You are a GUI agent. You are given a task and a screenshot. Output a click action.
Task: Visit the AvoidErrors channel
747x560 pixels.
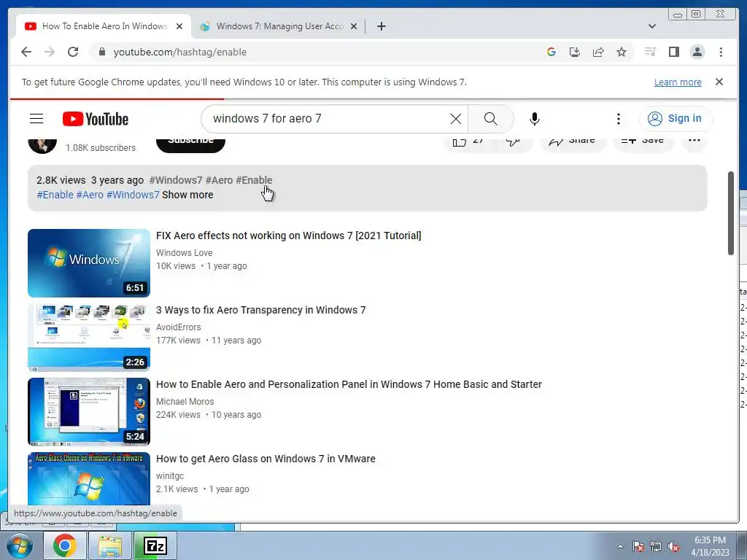pos(179,327)
